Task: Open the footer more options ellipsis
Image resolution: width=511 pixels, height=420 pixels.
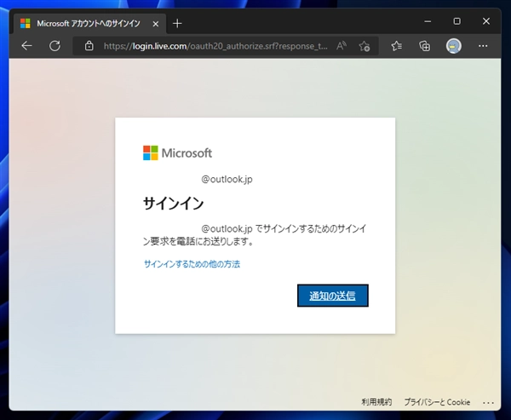Action: pos(488,403)
